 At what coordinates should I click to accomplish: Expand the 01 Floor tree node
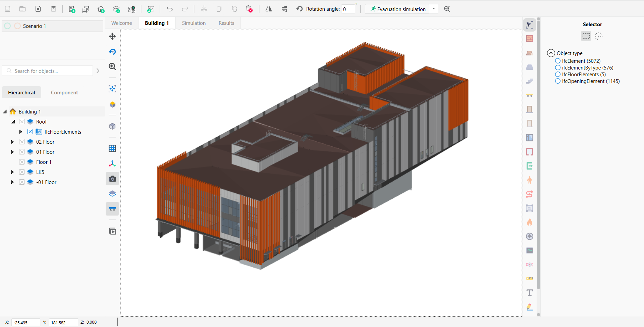(x=12, y=152)
